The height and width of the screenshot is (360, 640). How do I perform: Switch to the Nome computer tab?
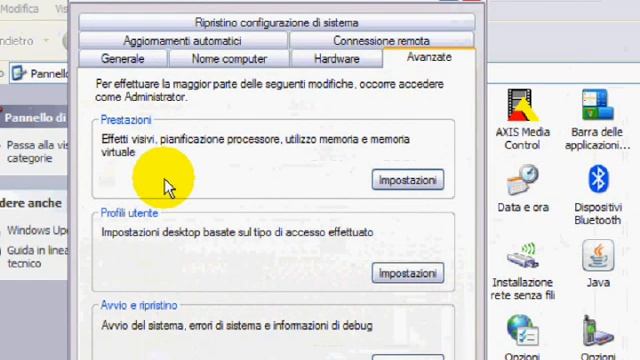click(229, 59)
